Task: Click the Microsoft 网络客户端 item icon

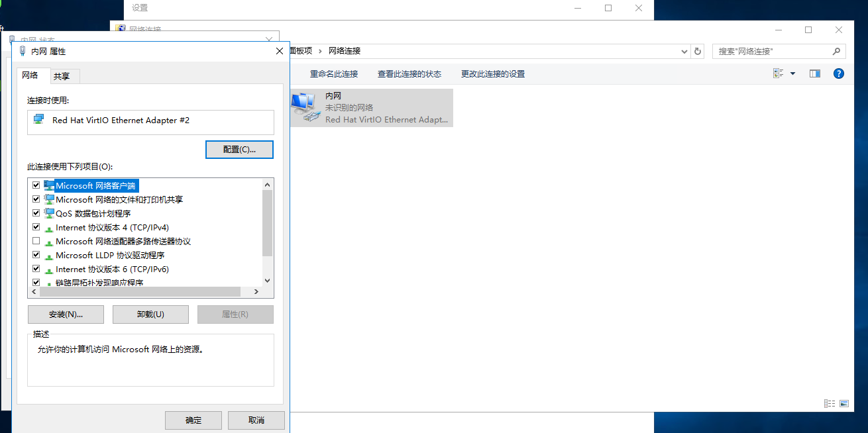Action: [x=49, y=185]
